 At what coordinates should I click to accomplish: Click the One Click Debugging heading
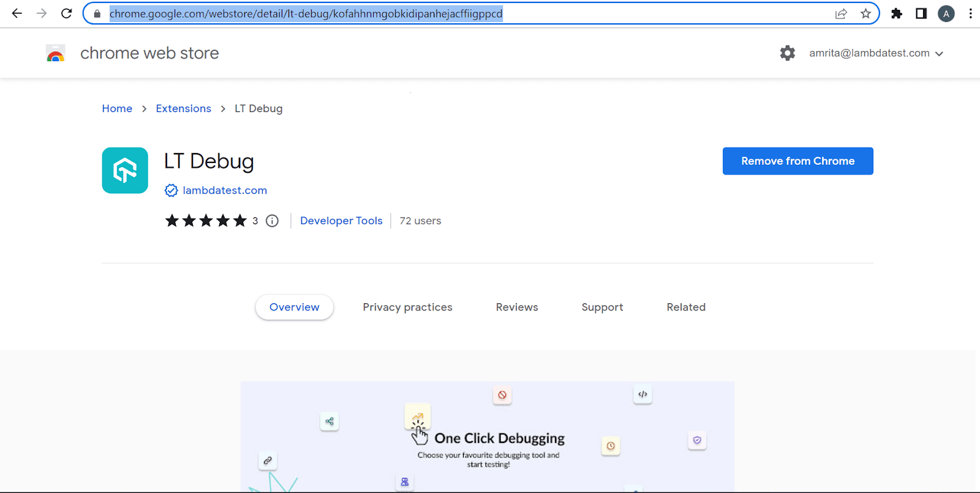tap(500, 438)
